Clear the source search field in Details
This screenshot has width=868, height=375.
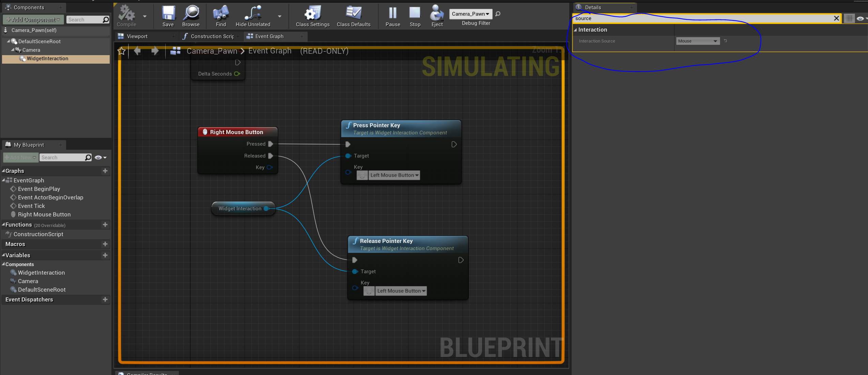pyautogui.click(x=837, y=18)
